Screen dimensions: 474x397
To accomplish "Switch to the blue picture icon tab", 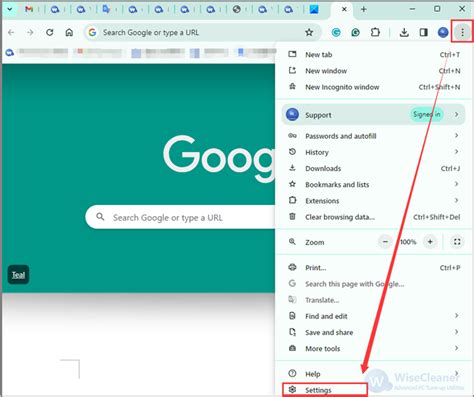I will [x=314, y=10].
